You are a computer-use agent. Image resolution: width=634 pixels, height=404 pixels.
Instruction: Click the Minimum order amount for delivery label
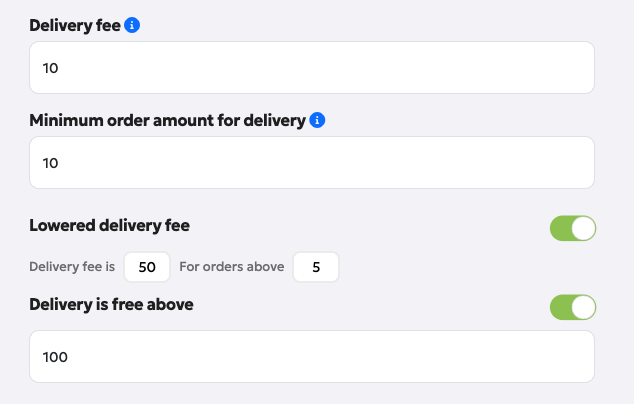[167, 121]
